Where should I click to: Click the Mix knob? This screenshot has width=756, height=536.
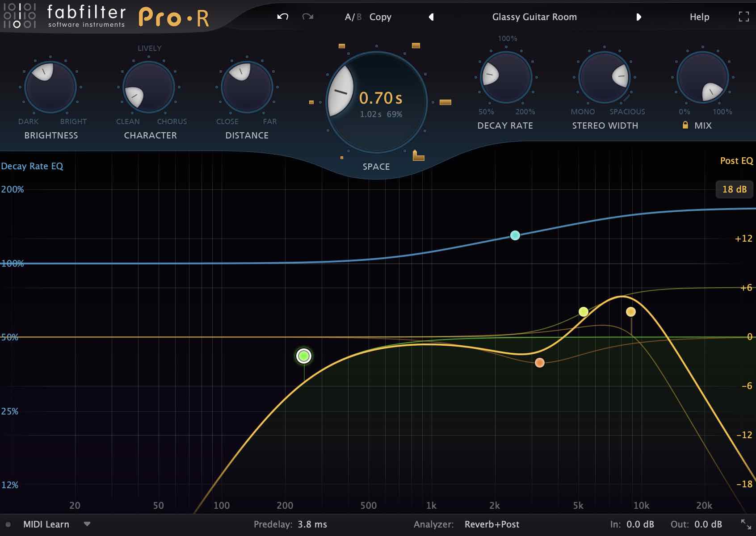pos(703,77)
